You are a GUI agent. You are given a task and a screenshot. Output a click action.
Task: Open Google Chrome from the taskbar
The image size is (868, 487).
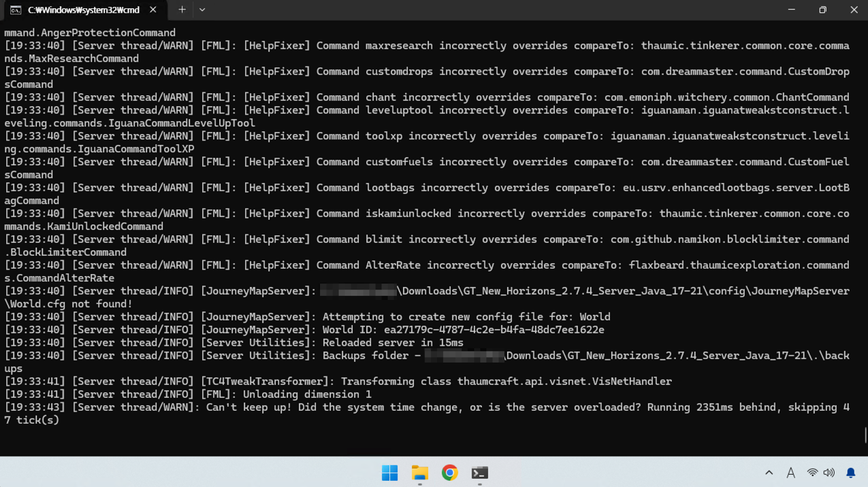click(x=449, y=473)
